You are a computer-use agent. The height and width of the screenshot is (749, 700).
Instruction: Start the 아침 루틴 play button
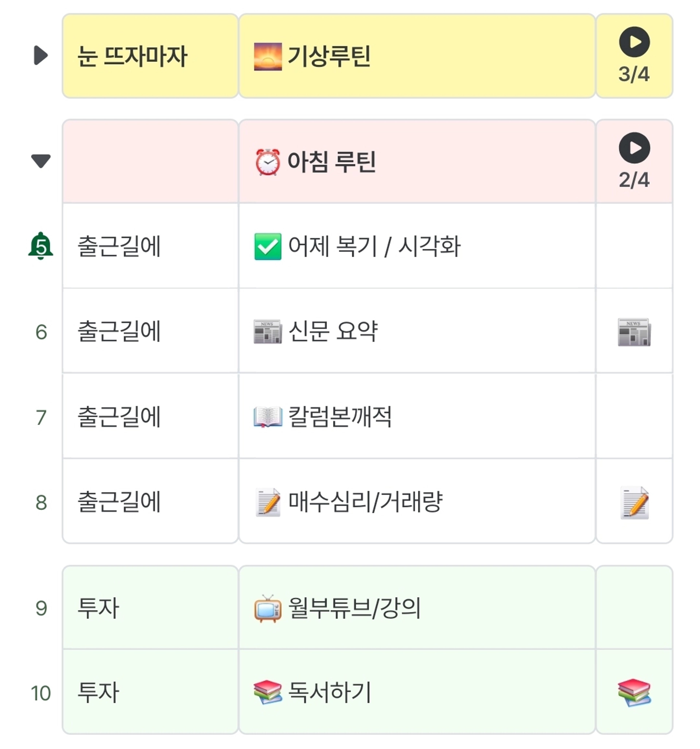(x=634, y=148)
